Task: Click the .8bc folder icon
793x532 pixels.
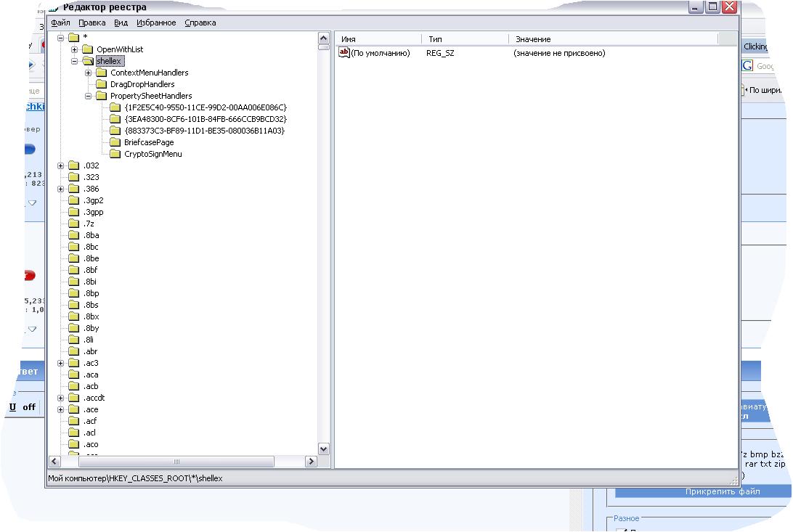Action: pyautogui.click(x=74, y=247)
